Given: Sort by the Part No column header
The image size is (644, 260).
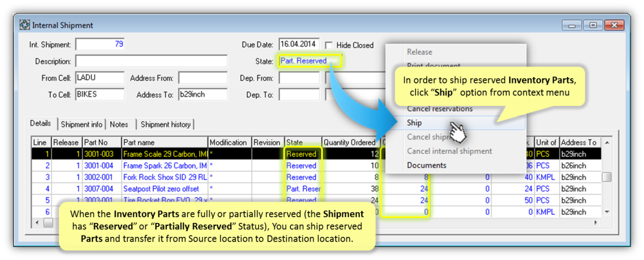Looking at the screenshot, I should point(101,142).
